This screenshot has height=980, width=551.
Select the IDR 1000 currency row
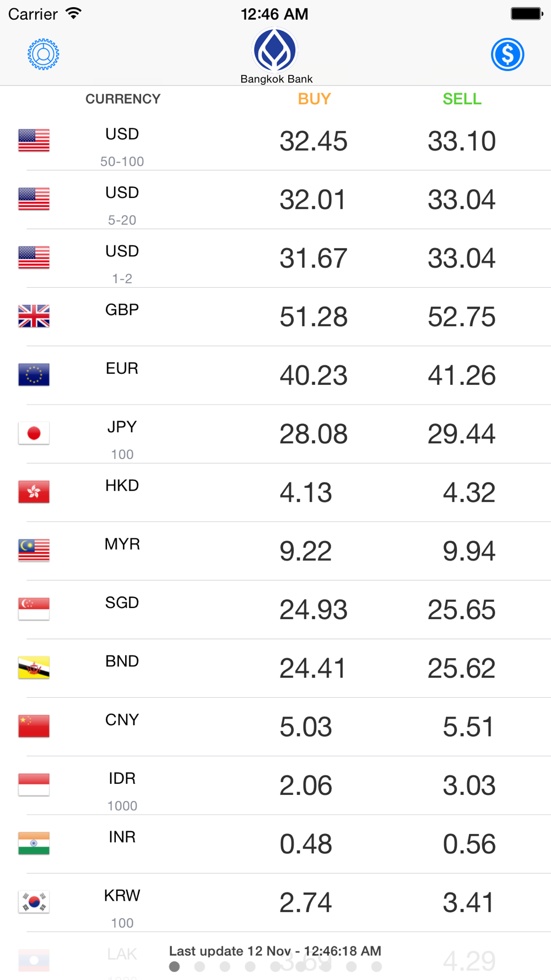point(275,785)
